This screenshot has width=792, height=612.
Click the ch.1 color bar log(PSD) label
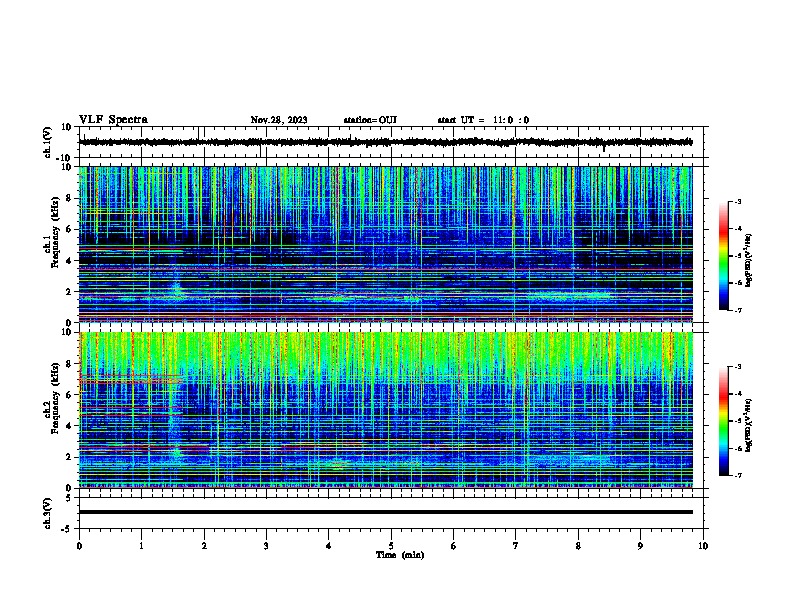[749, 261]
